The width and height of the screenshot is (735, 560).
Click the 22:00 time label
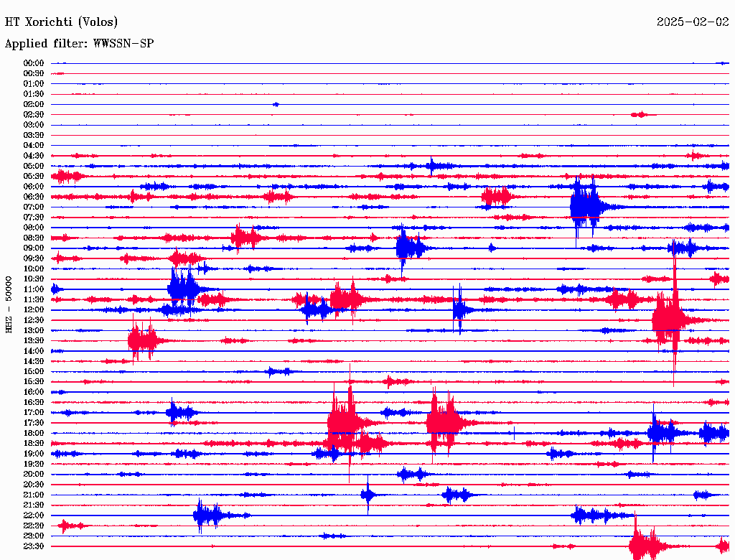(x=34, y=515)
